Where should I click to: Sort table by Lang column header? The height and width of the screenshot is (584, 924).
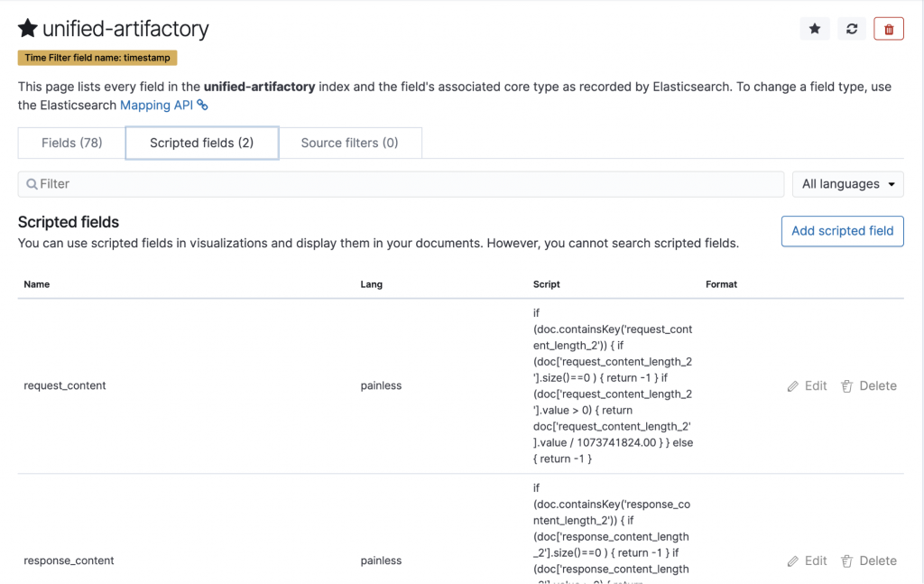pyautogui.click(x=371, y=284)
